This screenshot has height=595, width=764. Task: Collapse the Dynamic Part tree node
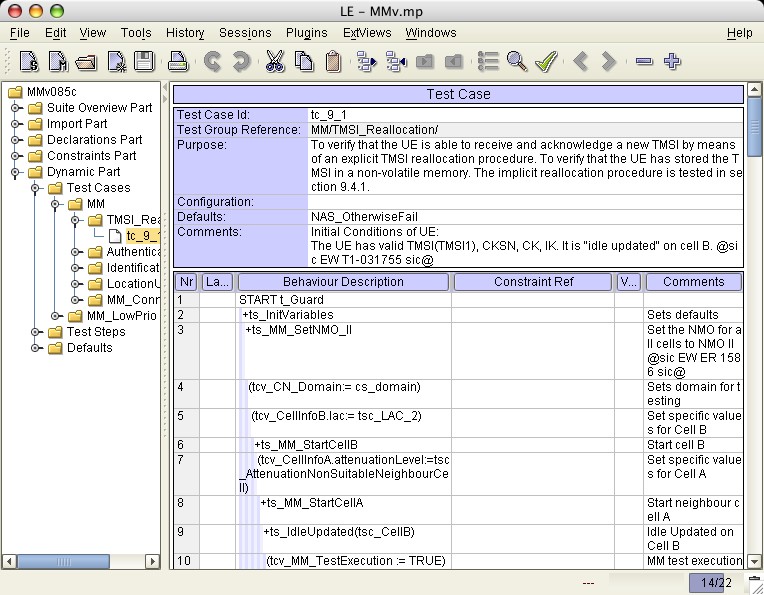(x=16, y=172)
